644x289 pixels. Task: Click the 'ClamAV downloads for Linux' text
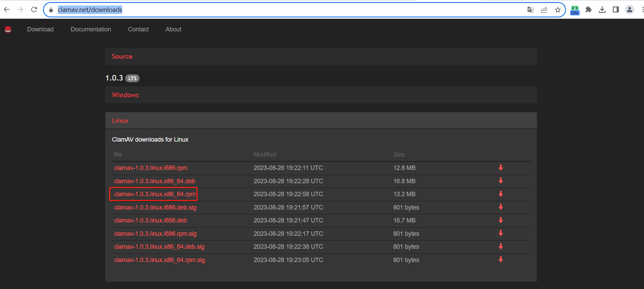point(150,140)
